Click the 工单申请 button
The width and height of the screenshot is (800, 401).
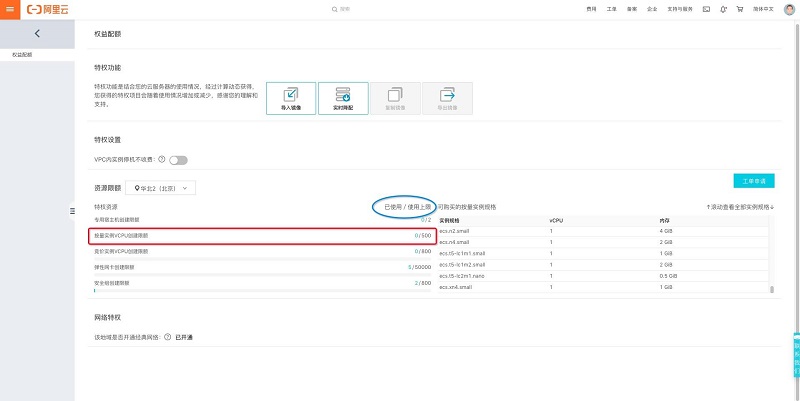[x=754, y=181]
